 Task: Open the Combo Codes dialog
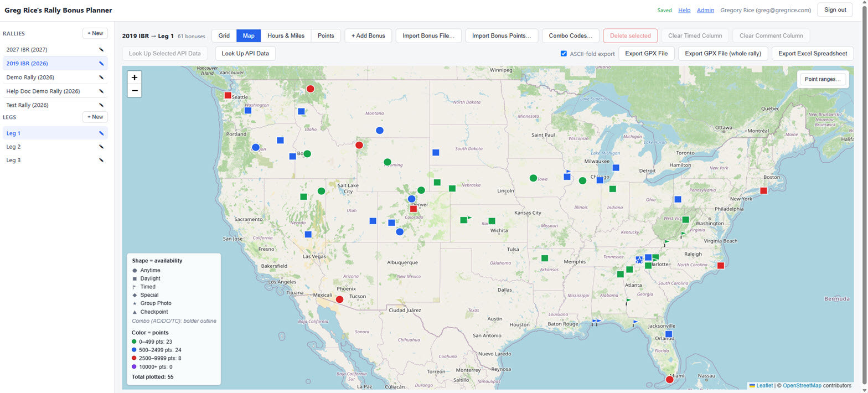[x=570, y=35]
